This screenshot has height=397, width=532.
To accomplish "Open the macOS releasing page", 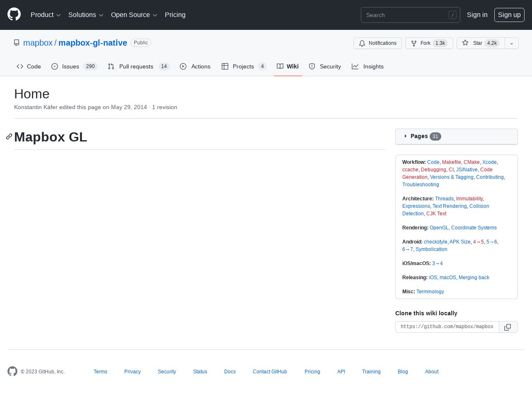I will coord(448,278).
